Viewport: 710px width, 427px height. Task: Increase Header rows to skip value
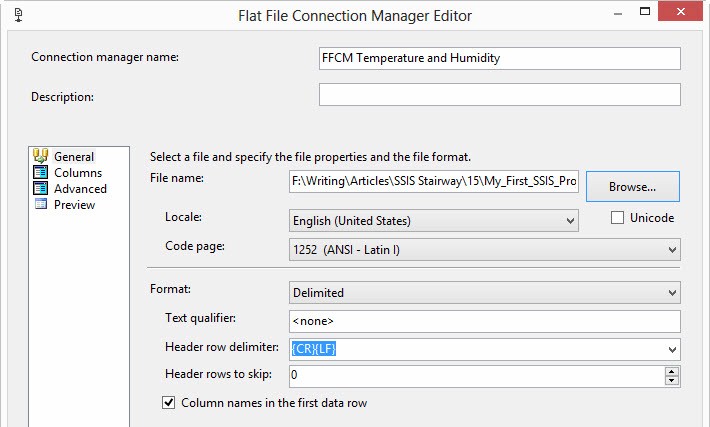pos(672,371)
